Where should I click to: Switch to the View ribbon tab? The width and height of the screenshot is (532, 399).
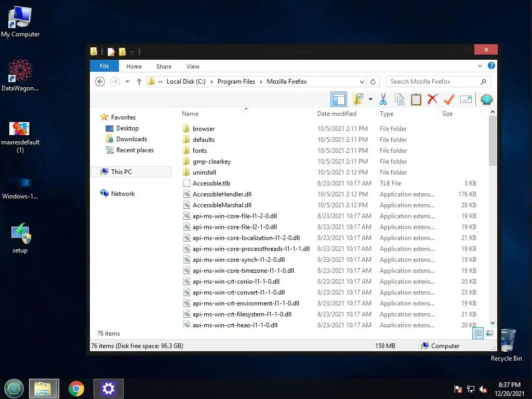[193, 66]
